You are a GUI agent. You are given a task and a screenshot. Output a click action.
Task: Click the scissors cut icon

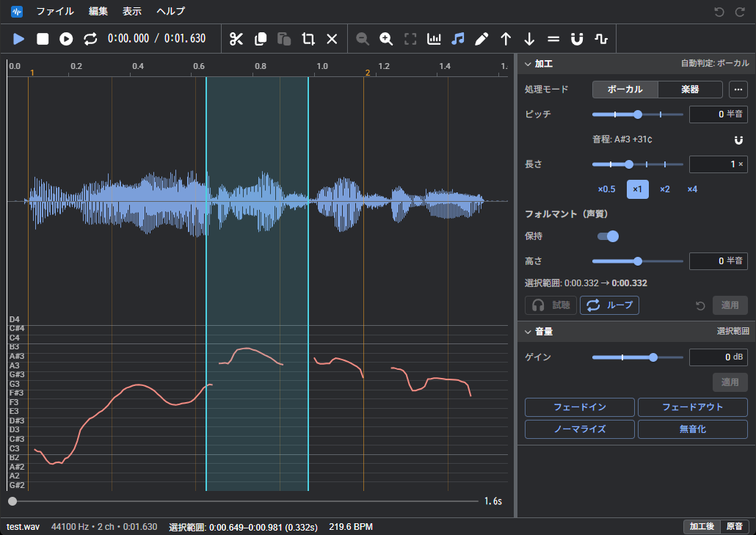[x=236, y=39]
